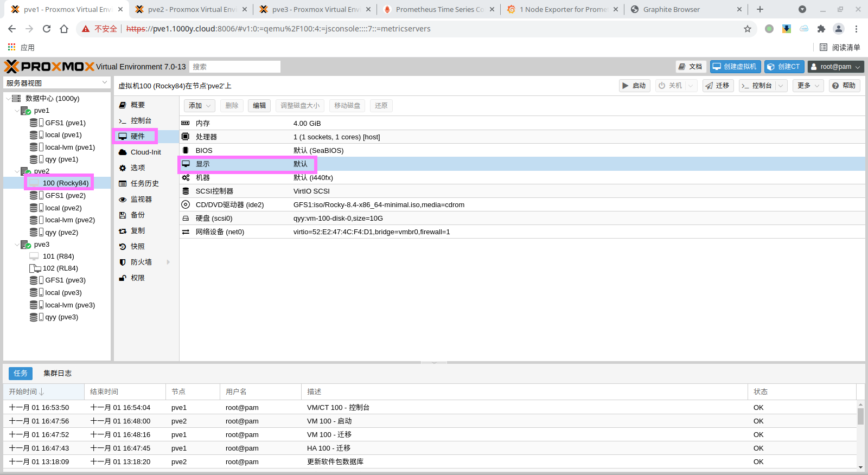Click the 启动 (Start) VM button
Viewport: 868px width, 475px height.
pos(634,86)
